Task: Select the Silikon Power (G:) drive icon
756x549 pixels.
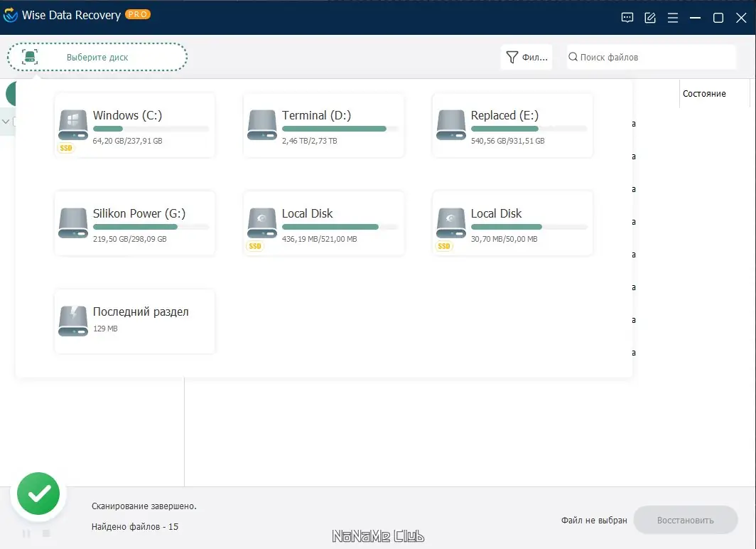Action: 72,223
